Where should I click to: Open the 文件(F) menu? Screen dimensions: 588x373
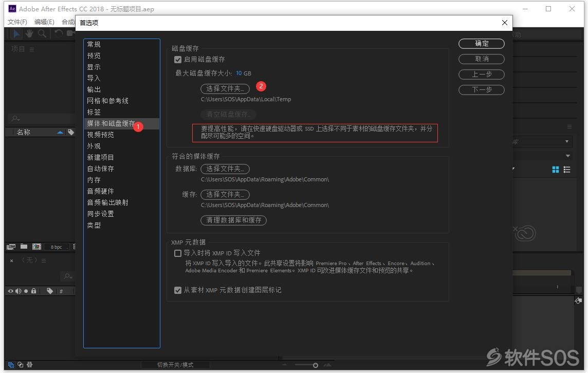[17, 22]
